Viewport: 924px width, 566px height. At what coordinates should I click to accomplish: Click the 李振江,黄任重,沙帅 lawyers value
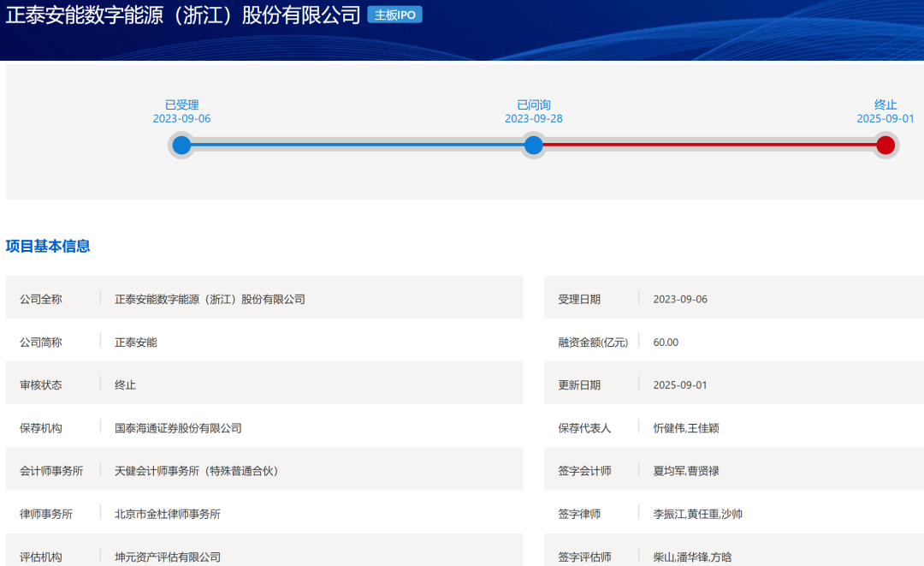coord(698,514)
